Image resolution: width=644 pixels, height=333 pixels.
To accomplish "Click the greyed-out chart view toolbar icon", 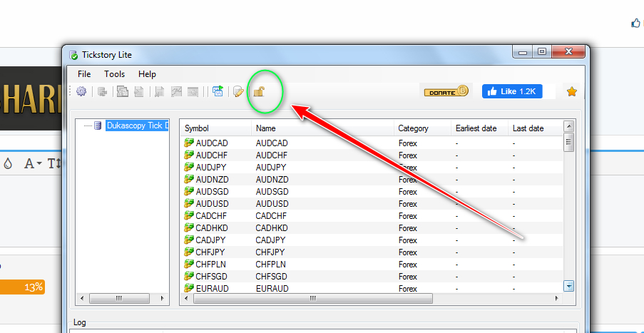I will 177,91.
